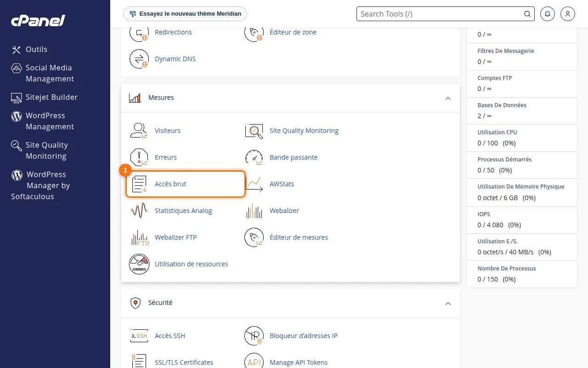
Task: Click the Nombre De Processus statistic label
Action: pyautogui.click(x=507, y=269)
